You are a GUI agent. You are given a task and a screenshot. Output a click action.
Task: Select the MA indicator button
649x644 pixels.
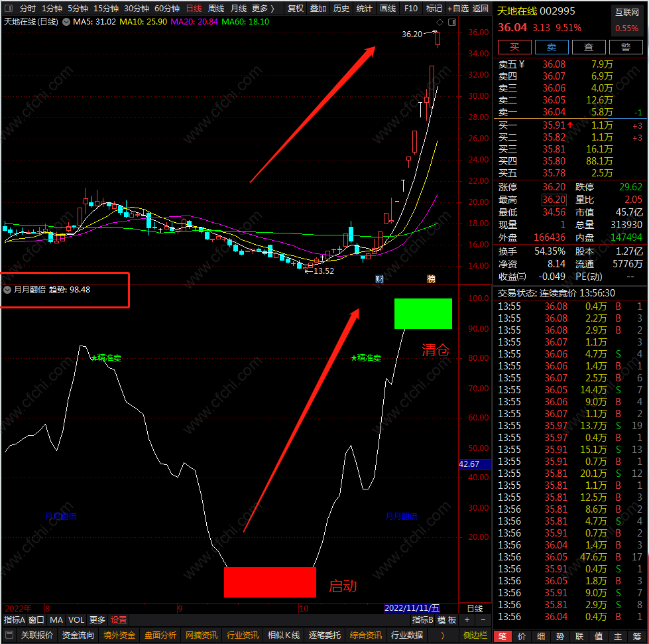coord(56,620)
